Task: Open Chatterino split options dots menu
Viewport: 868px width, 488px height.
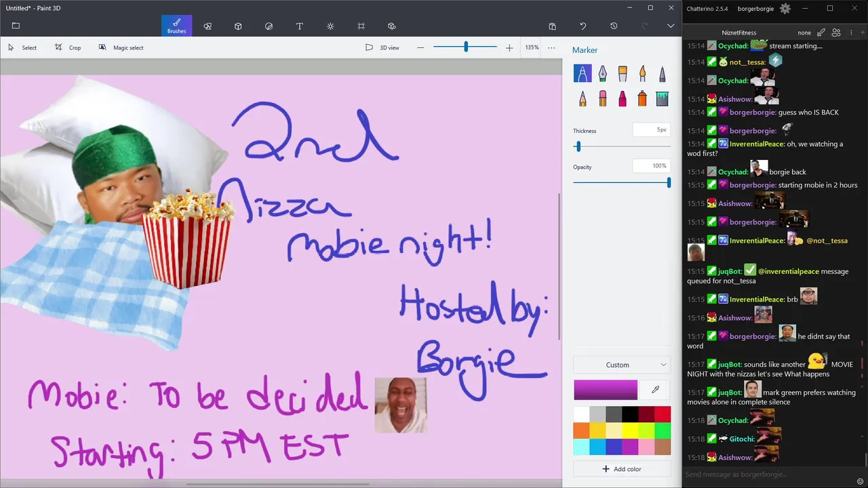Action: [850, 33]
